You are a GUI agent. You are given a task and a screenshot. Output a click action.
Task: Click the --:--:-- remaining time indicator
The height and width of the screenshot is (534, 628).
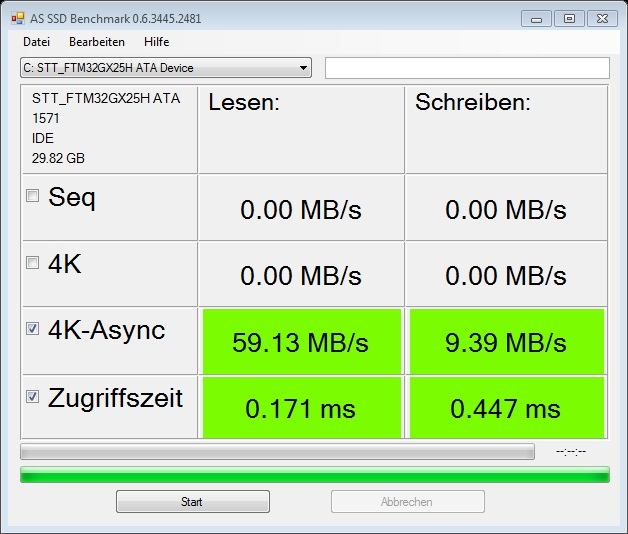pos(571,451)
